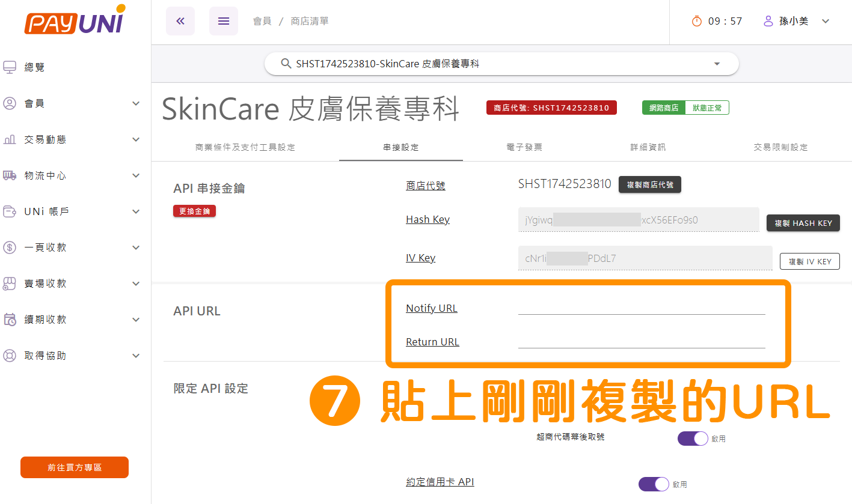Click the 取得協助 lifebuoy icon
852x504 pixels.
pyautogui.click(x=10, y=356)
